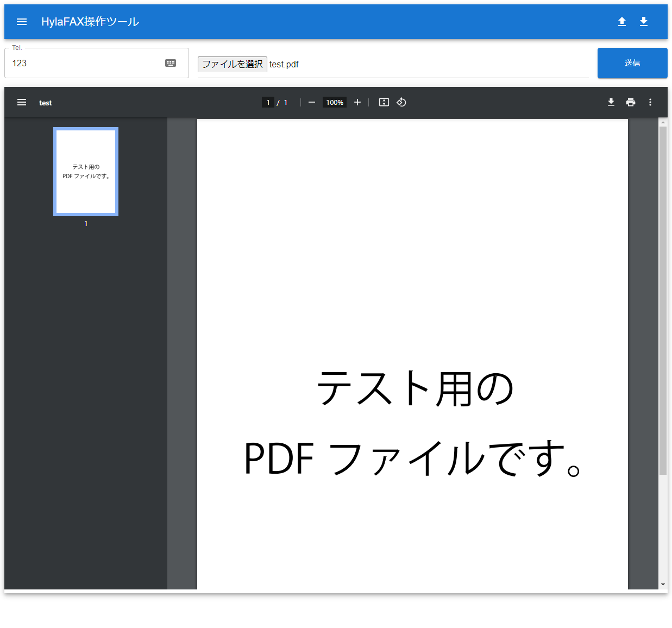This screenshot has height=628, width=672.
Task: Click the fit to page icon
Action: pyautogui.click(x=384, y=102)
